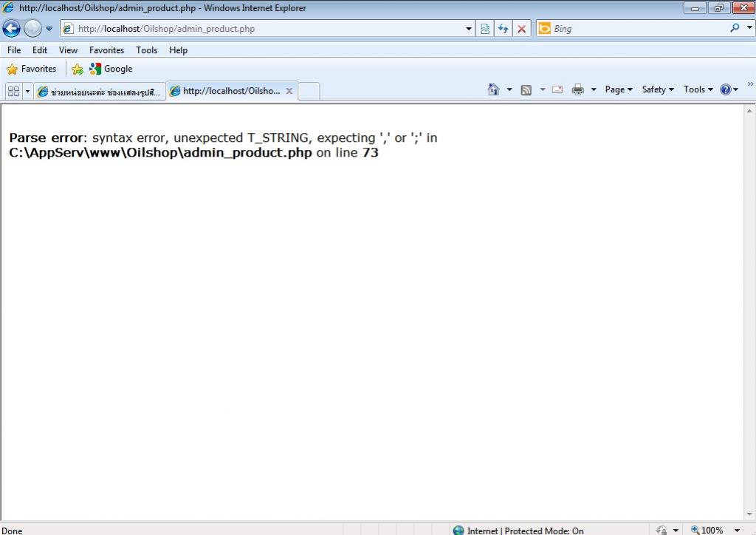Switch to the first Thai-titled tab
This screenshot has width=756, height=535.
[x=100, y=91]
